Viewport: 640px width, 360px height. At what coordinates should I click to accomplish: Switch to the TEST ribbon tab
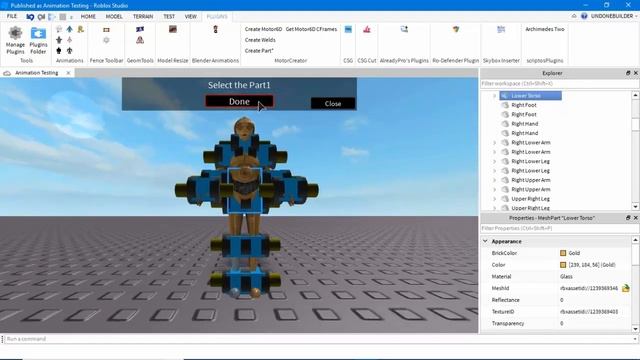[169, 16]
